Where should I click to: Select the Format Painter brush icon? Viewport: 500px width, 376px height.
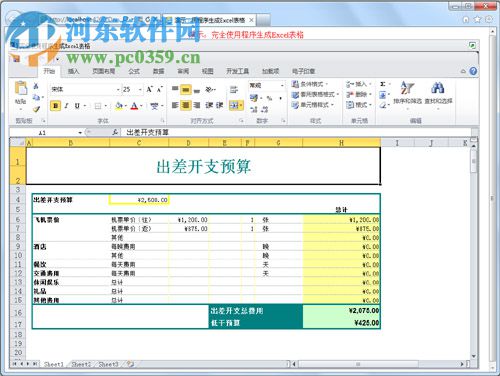click(x=36, y=109)
